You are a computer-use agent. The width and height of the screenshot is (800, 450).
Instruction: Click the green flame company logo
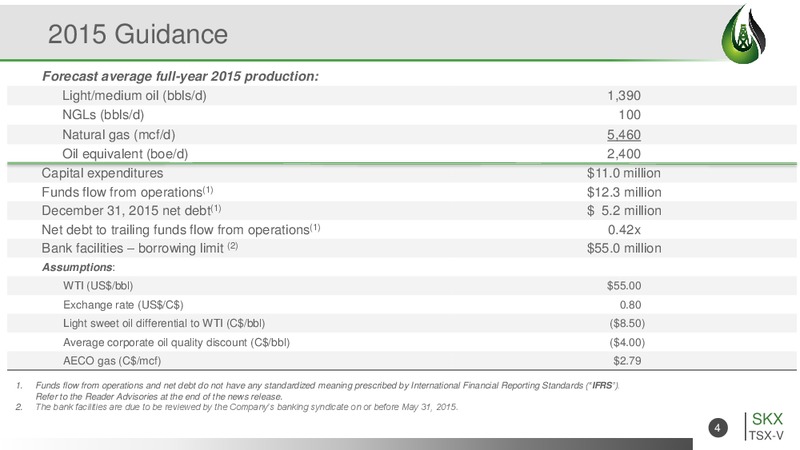click(743, 34)
